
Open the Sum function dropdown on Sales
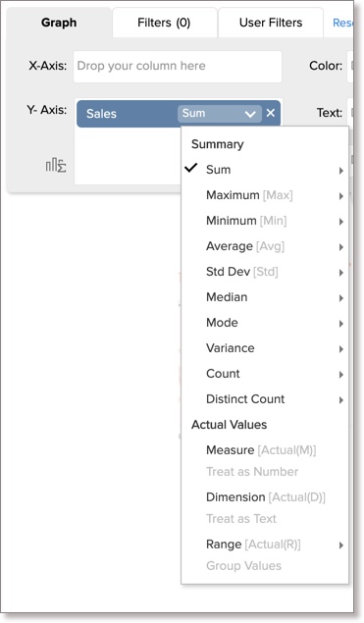220,114
